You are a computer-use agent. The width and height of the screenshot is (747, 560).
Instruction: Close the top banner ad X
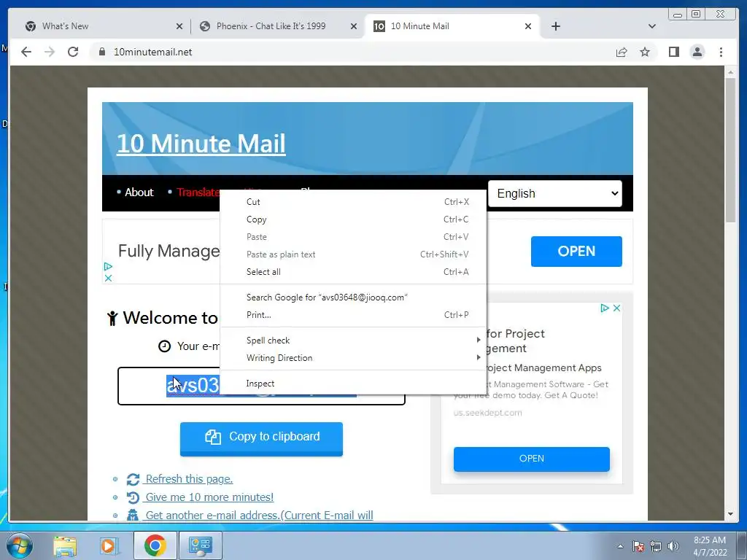coord(108,278)
